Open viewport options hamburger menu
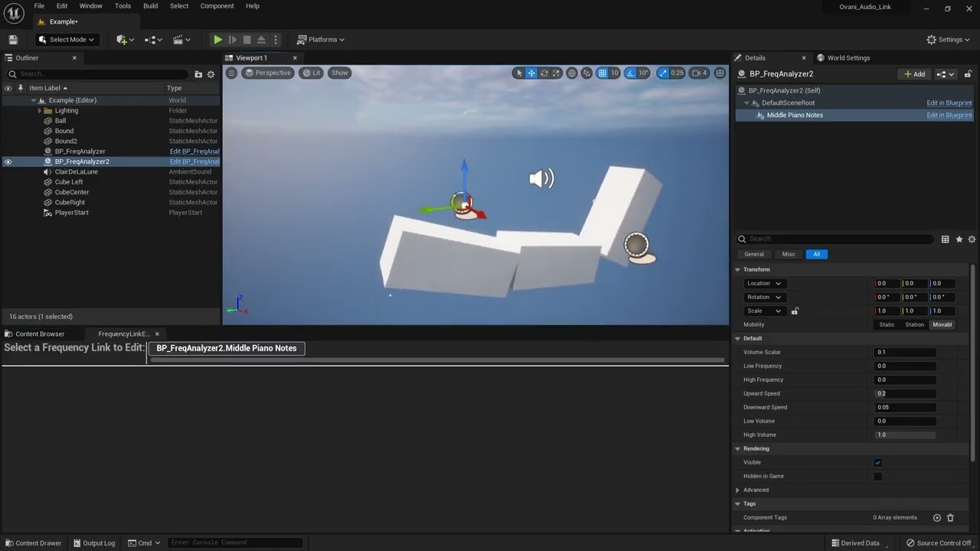 pos(231,73)
